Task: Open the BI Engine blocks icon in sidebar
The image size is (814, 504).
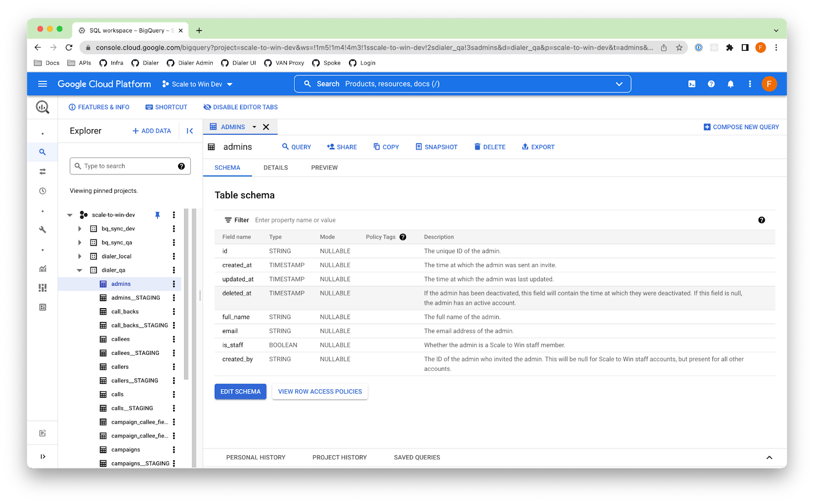Action: (43, 288)
